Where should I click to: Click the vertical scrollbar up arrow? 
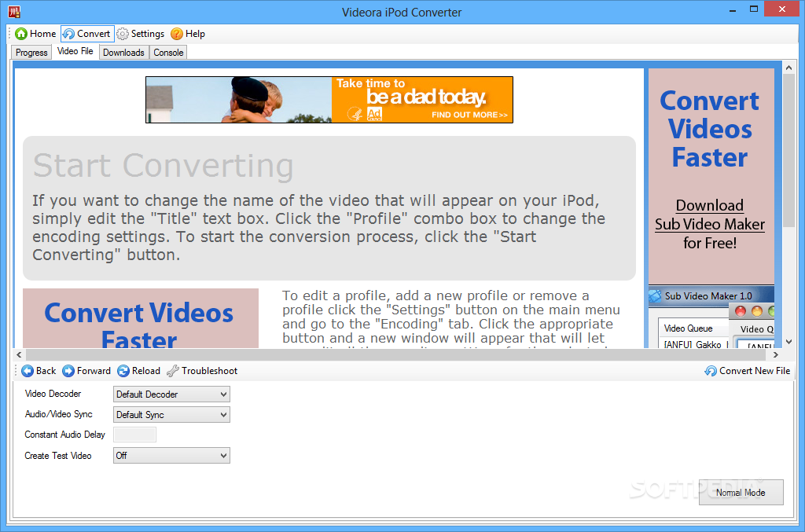tap(789, 68)
